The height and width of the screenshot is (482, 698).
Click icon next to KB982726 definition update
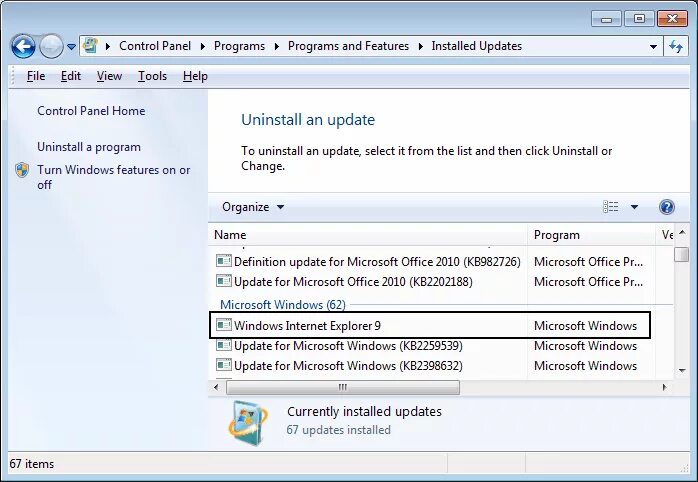(223, 261)
